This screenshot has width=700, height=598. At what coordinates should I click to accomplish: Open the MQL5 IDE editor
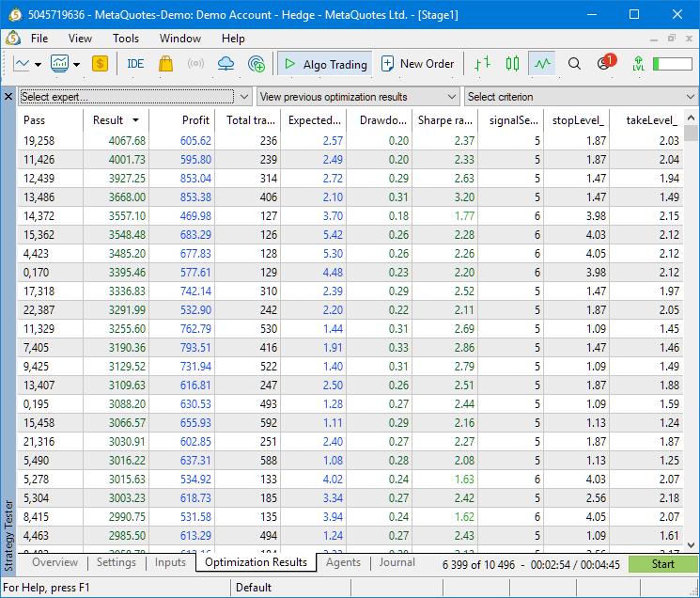[x=135, y=64]
